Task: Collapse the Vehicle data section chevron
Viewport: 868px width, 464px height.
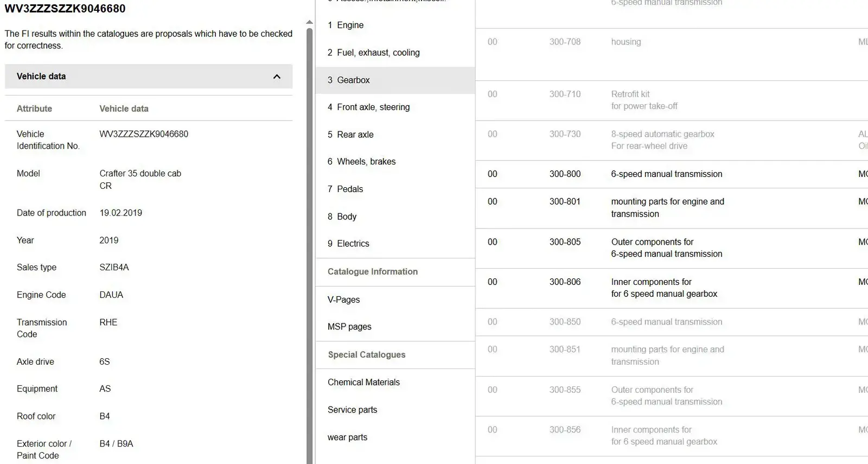Action: pyautogui.click(x=277, y=77)
